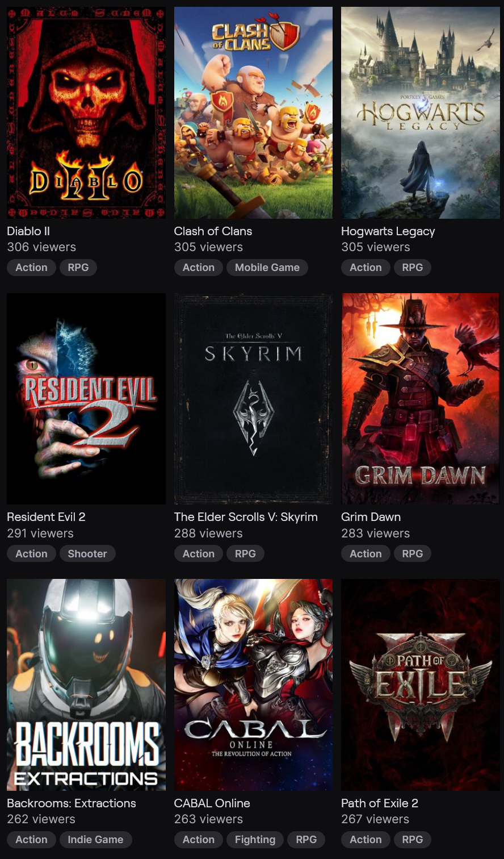Open the CABAL Online box art
This screenshot has height=859, width=504.
click(x=253, y=685)
